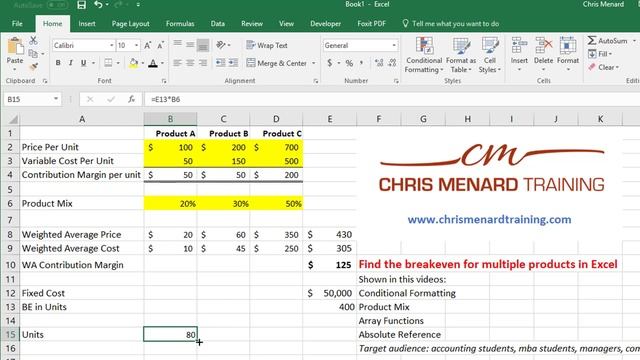Click Merge & Center button

point(276,63)
